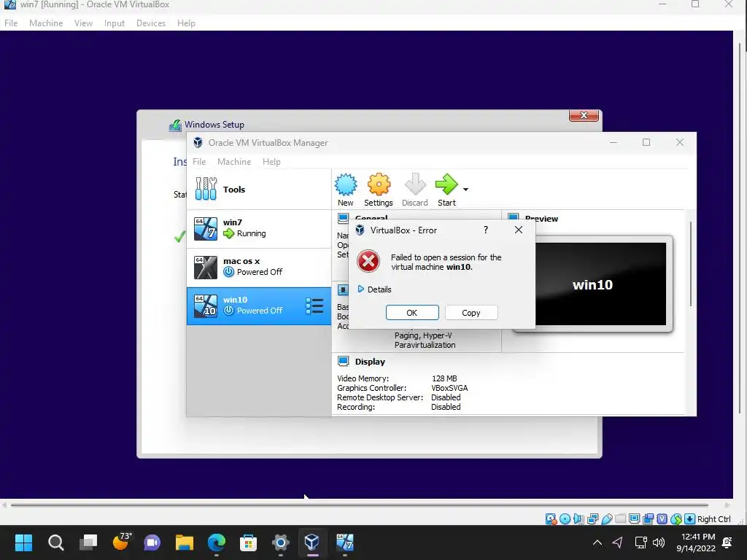This screenshot has height=560, width=747.
Task: Open File Explorer from taskbar
Action: pos(185,542)
